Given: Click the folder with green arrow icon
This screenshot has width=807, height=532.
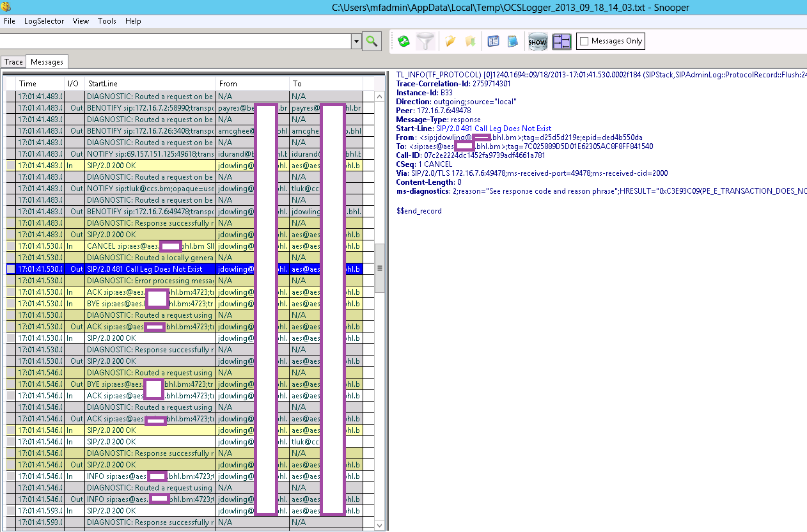Looking at the screenshot, I should [471, 42].
